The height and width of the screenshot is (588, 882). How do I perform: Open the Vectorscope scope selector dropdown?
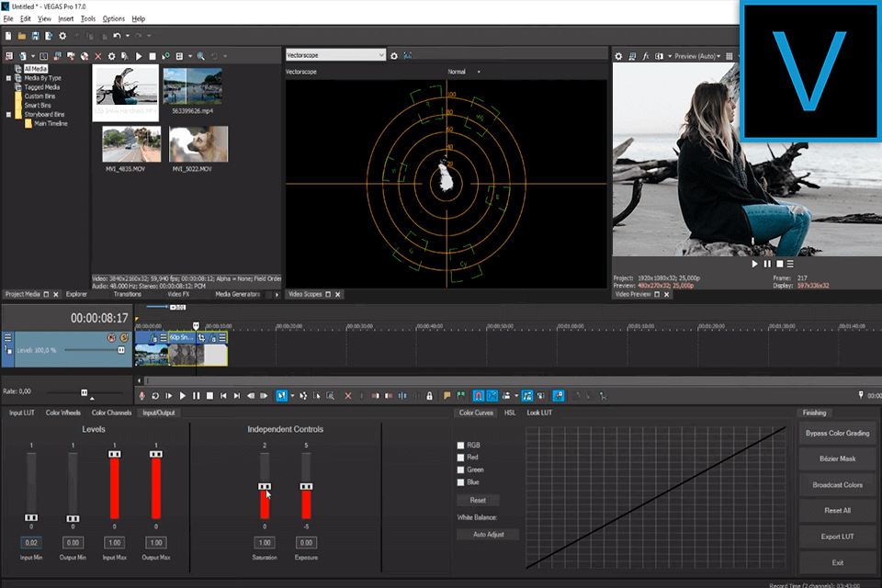(335, 55)
